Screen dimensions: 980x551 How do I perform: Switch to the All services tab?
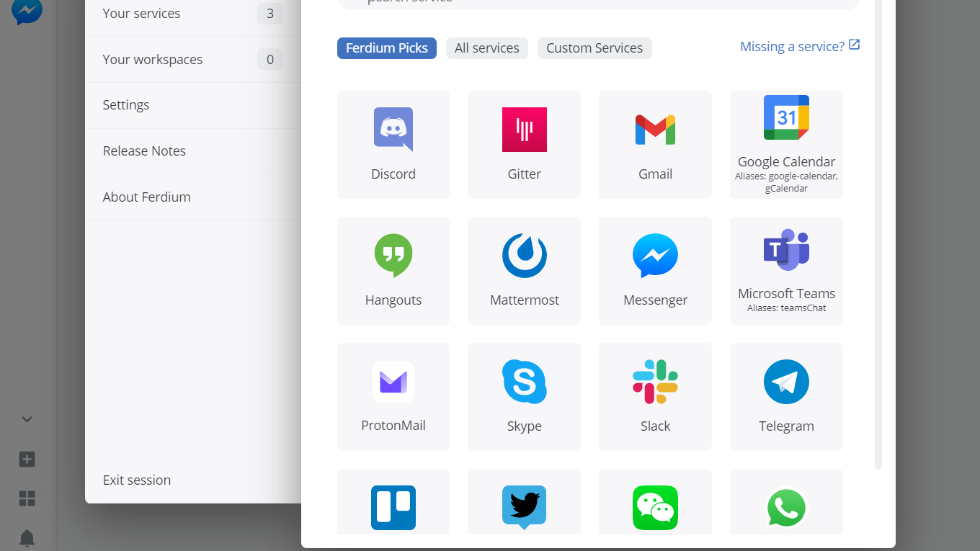[486, 48]
